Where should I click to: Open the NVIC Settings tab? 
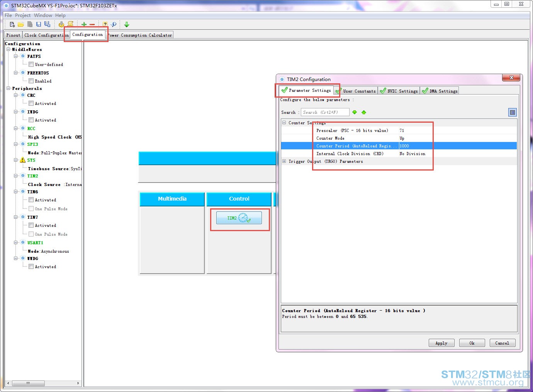coord(399,91)
